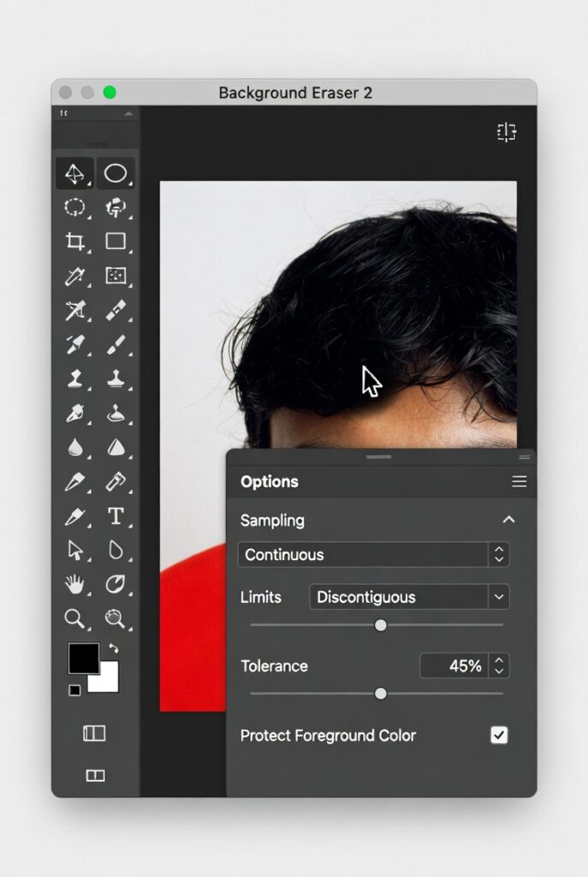588x877 pixels.
Task: Select the Type tool (T icon)
Action: pyautogui.click(x=116, y=516)
